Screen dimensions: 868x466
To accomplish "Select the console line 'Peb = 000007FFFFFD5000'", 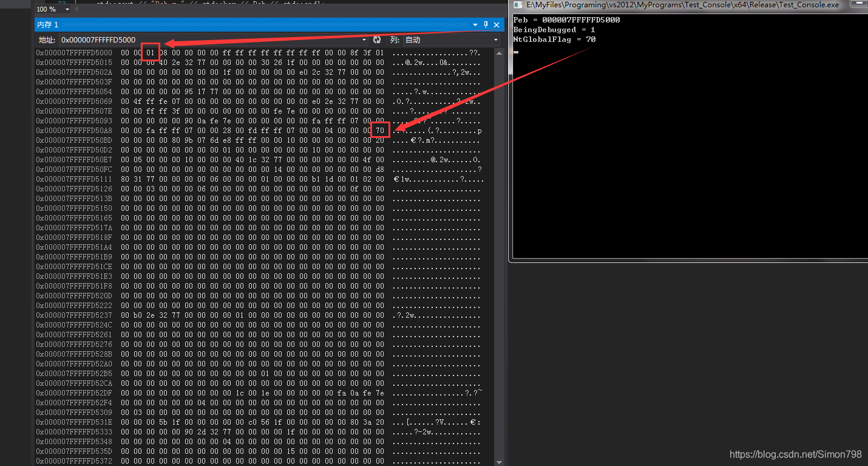I will click(566, 20).
